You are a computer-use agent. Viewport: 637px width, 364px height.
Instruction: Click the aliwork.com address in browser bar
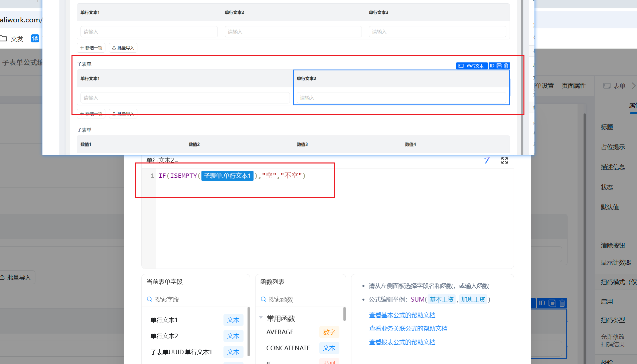21,20
